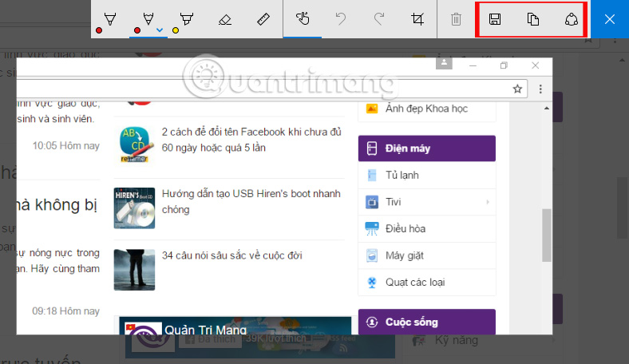Click the fan icon beside Quạt các loại

[x=372, y=283]
